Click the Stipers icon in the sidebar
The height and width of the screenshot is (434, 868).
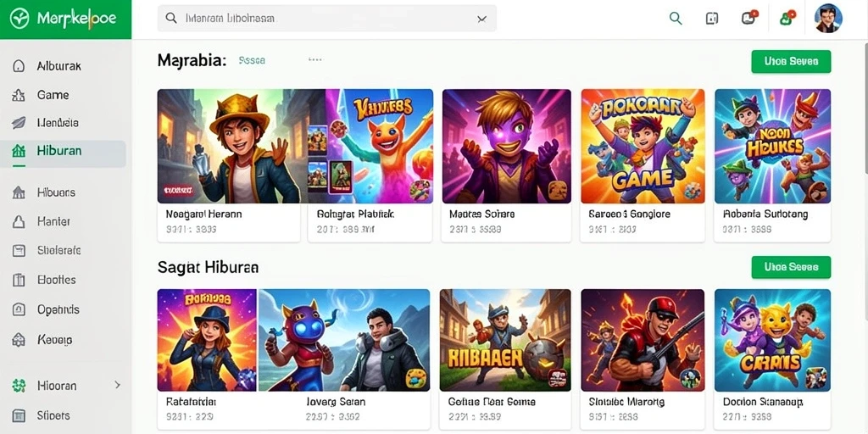pos(19,415)
